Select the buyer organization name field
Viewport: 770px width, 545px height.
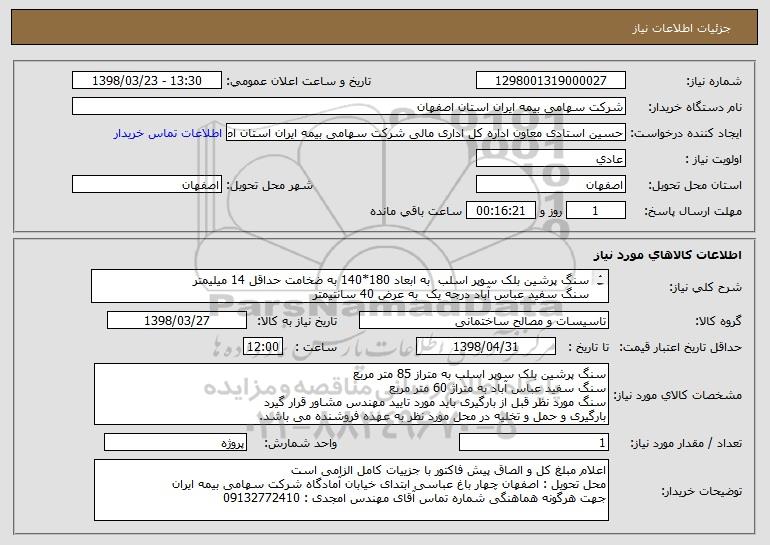pos(349,107)
